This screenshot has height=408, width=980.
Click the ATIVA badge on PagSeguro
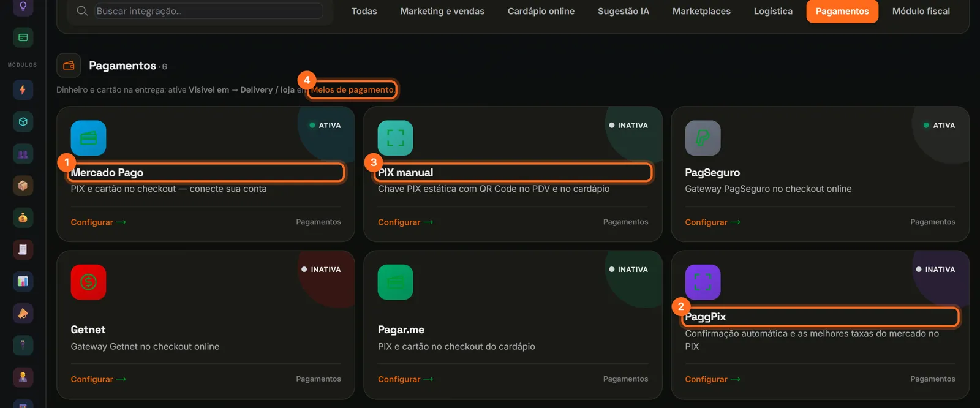point(940,125)
